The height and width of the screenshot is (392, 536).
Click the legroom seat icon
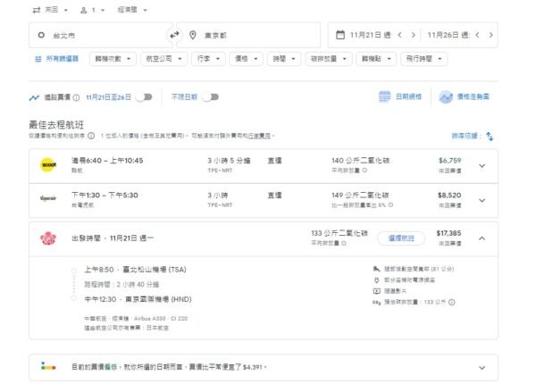pos(376,269)
